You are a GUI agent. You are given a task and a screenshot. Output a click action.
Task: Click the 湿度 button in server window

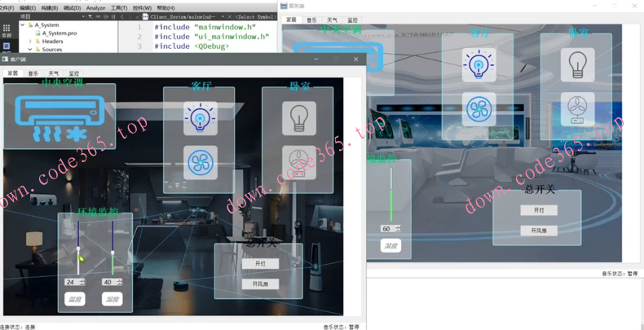tap(390, 246)
